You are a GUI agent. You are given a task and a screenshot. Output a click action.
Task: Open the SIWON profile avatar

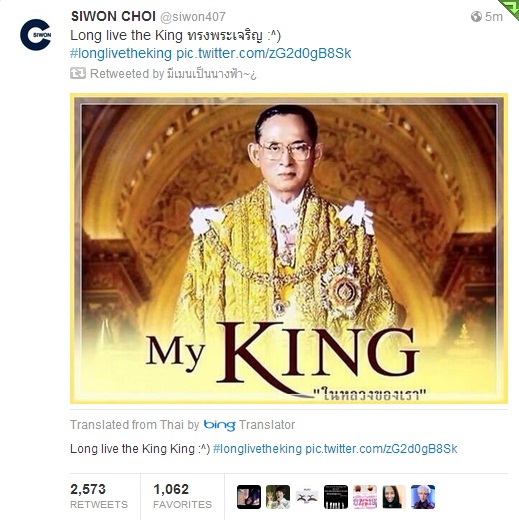coord(35,35)
